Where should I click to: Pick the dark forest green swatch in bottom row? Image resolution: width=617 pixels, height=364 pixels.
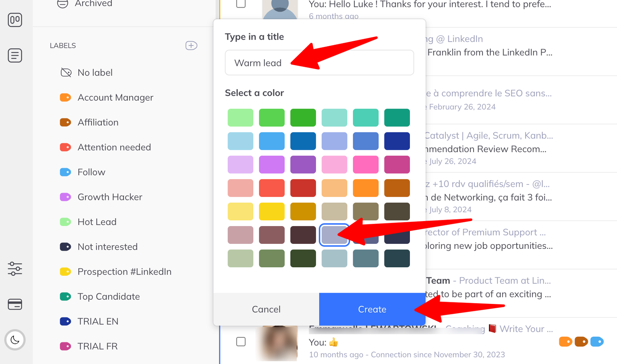[x=303, y=258]
